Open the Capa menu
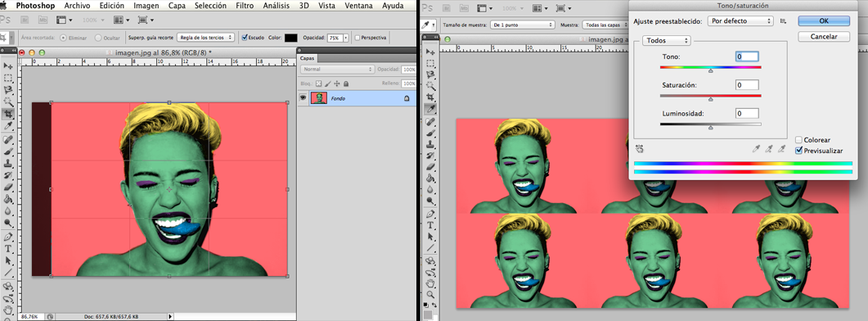Viewport: 868px width, 321px height. tap(178, 6)
